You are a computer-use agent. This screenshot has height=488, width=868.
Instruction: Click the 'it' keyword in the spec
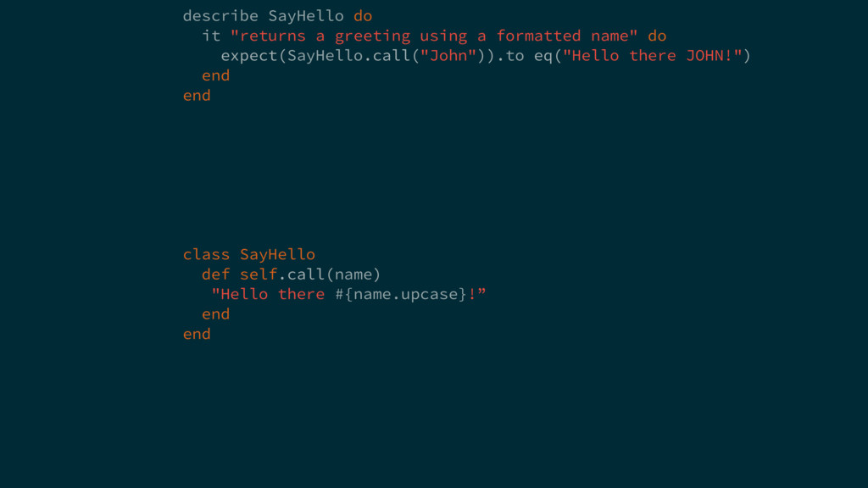pyautogui.click(x=211, y=36)
